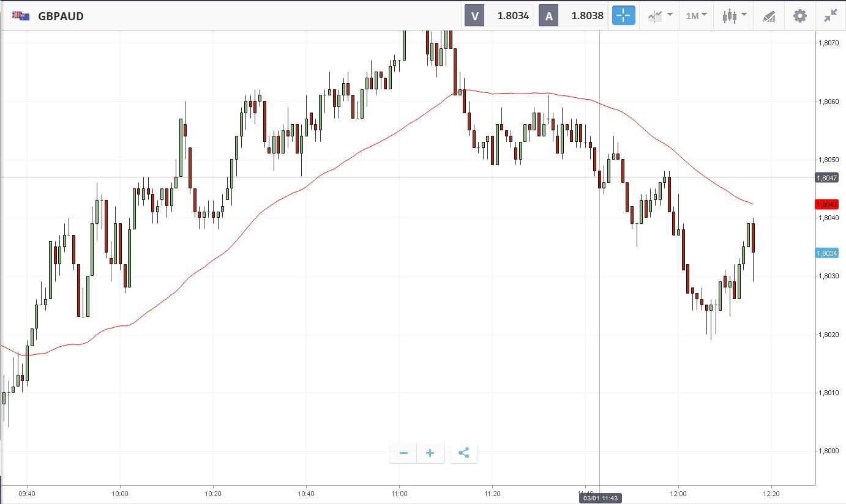Zoom in with the plus button
Image resolution: width=846 pixels, height=504 pixels.
click(430, 453)
